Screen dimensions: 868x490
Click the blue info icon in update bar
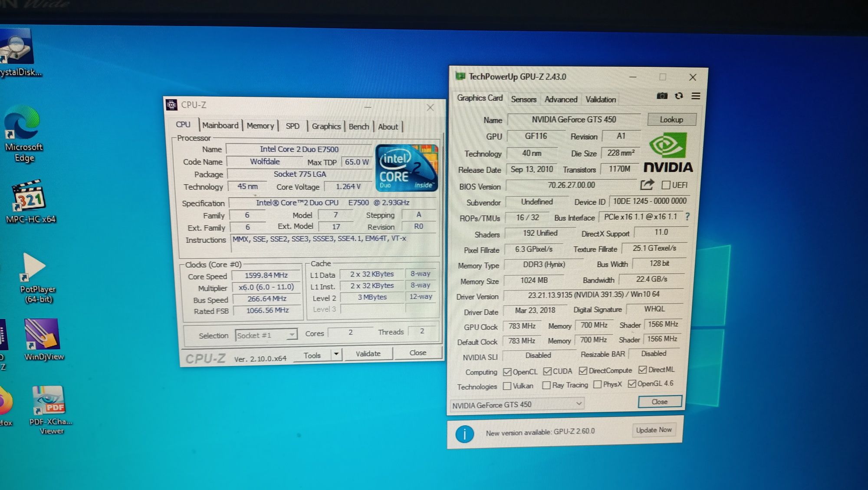(464, 434)
